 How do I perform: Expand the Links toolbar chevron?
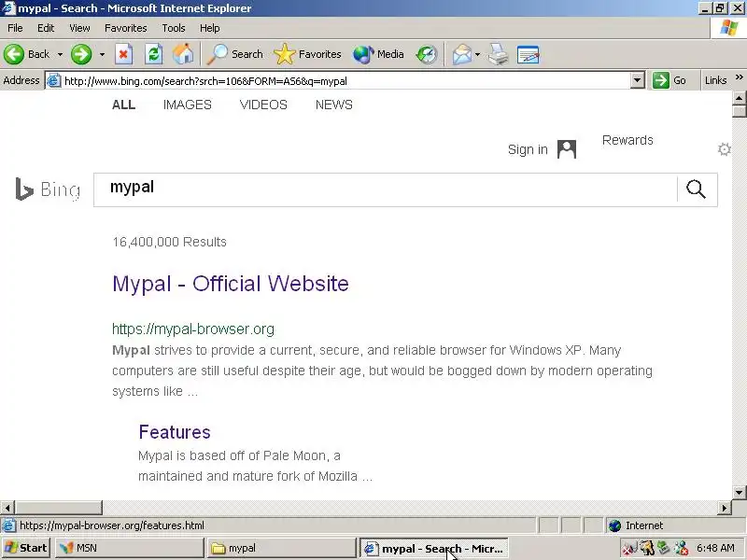739,77
